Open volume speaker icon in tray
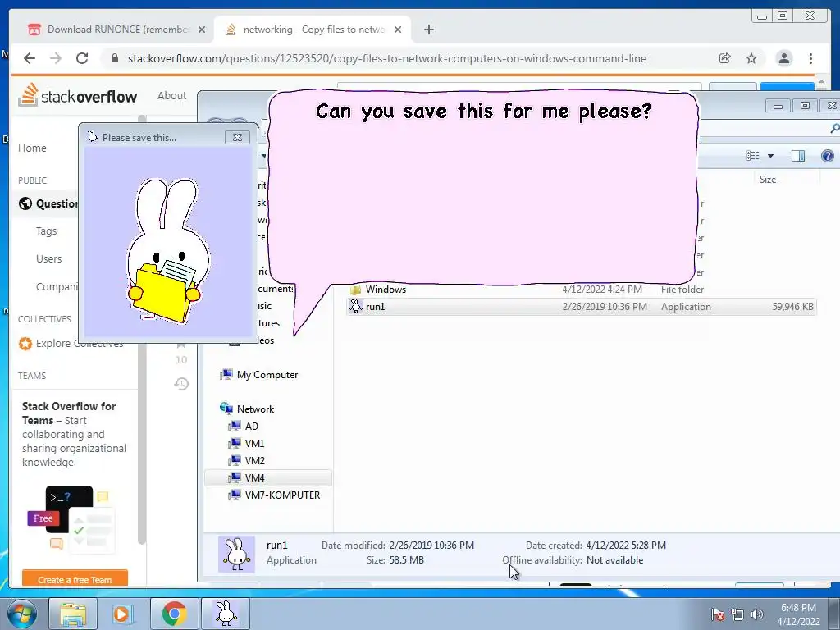This screenshot has height=630, width=840. [757, 614]
